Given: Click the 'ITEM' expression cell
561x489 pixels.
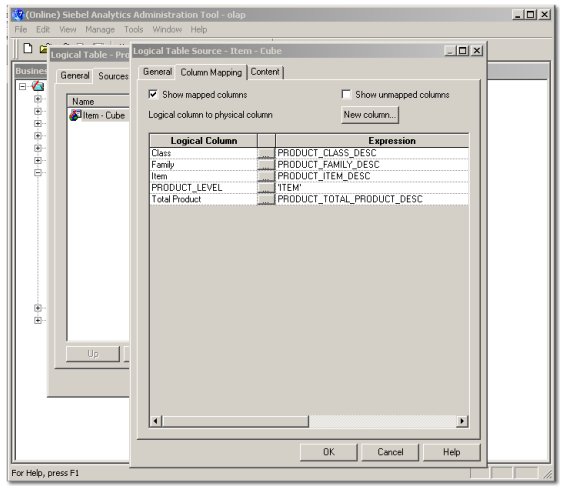Looking at the screenshot, I should pyautogui.click(x=372, y=187).
